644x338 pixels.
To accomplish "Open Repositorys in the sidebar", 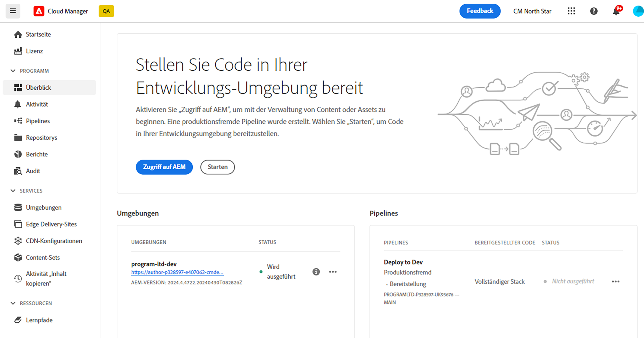I will (41, 138).
